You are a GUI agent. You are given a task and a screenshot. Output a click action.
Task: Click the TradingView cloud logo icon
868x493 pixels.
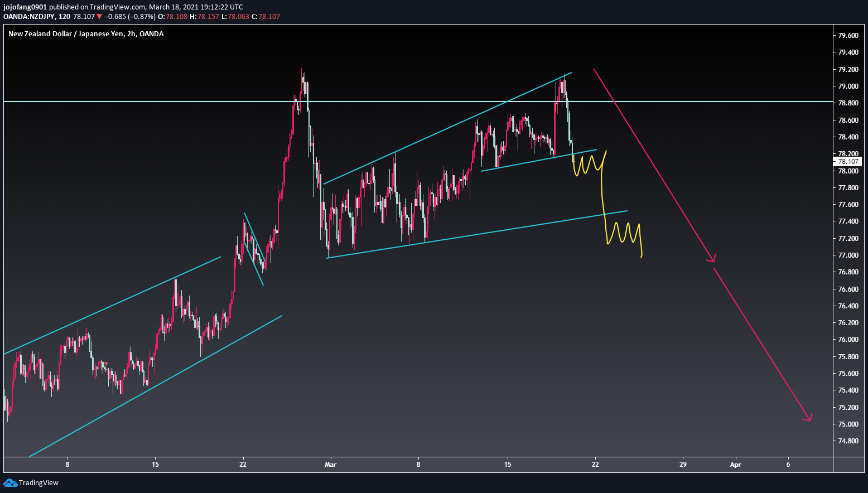10,483
